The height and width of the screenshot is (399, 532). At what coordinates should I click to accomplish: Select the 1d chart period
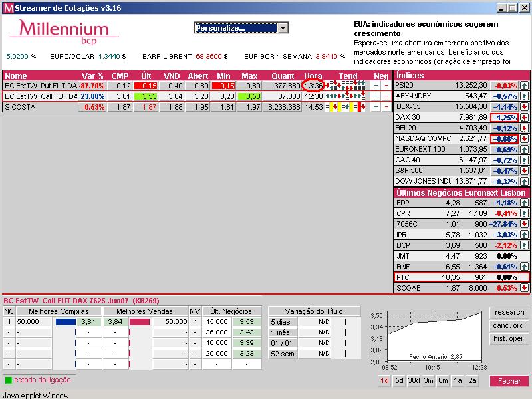pyautogui.click(x=384, y=380)
